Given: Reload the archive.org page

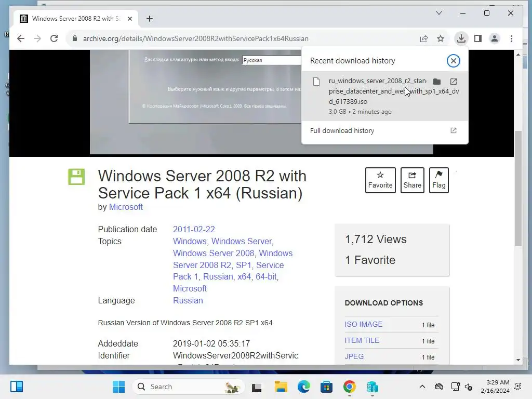Looking at the screenshot, I should point(54,38).
